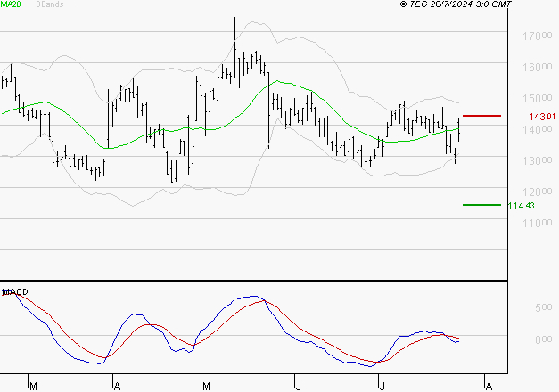
Task: Click the MACD 000 axis label
Action: [544, 339]
